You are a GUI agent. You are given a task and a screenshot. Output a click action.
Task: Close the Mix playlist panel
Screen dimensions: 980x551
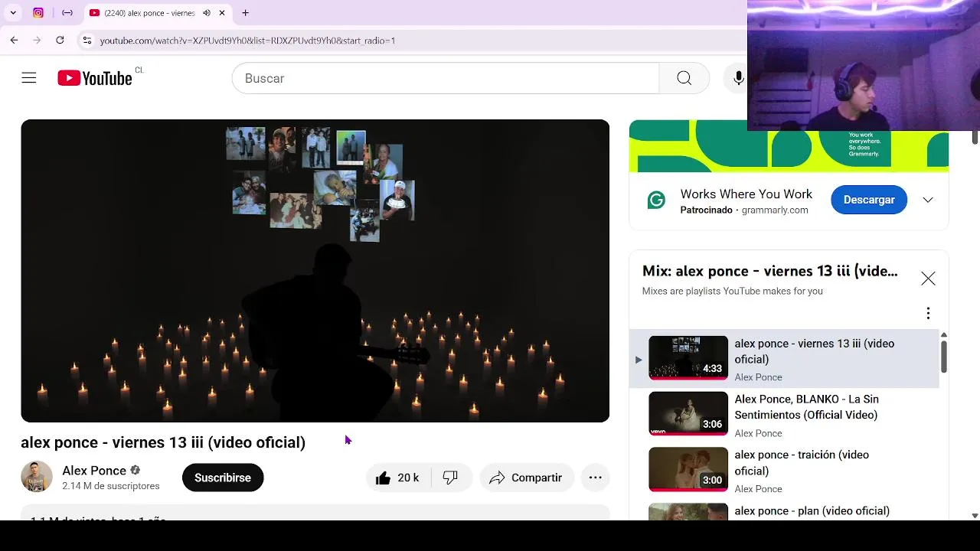click(x=928, y=279)
